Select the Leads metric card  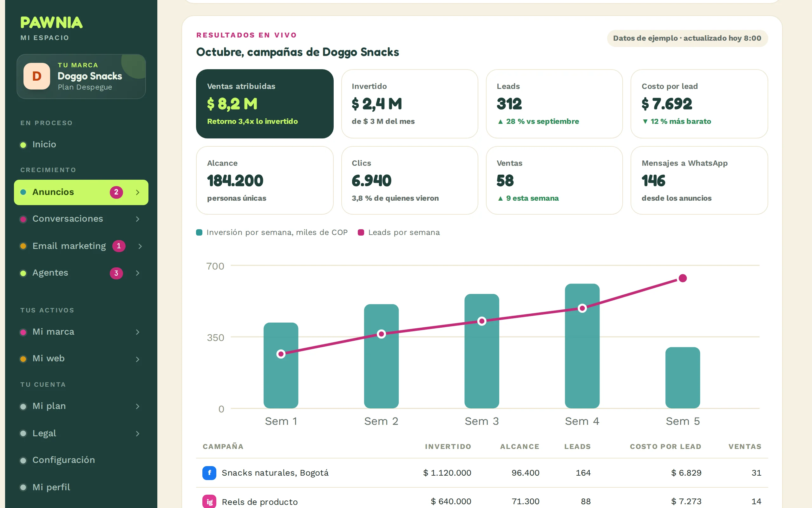554,104
